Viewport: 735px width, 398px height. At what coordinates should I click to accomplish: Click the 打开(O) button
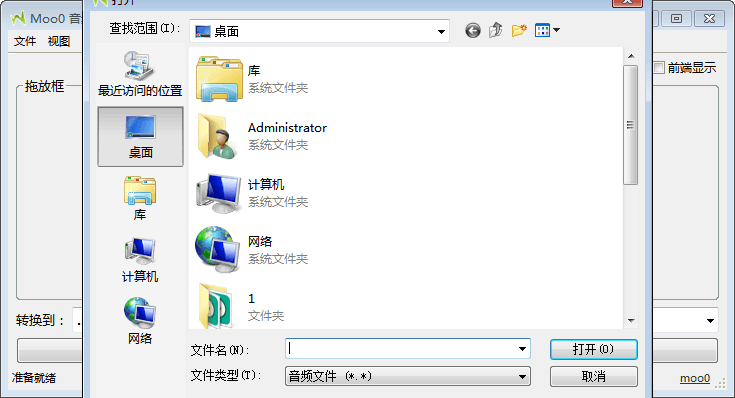coord(593,349)
